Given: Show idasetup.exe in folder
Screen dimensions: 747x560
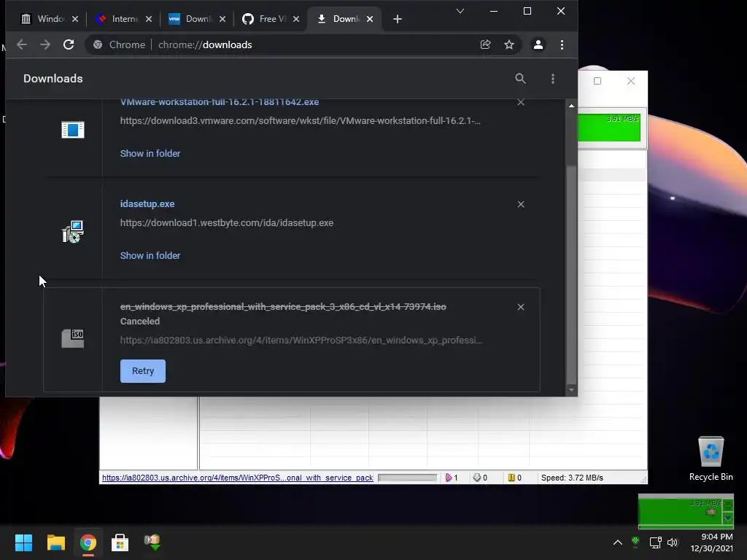Looking at the screenshot, I should (x=150, y=256).
